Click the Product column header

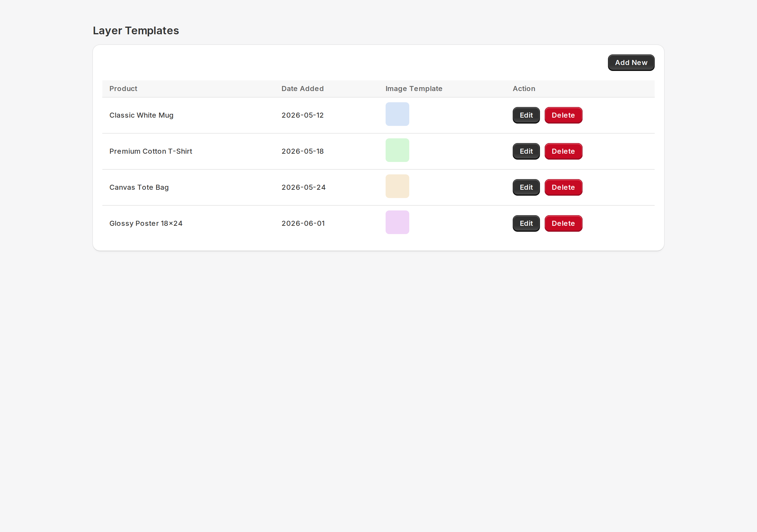coord(123,89)
